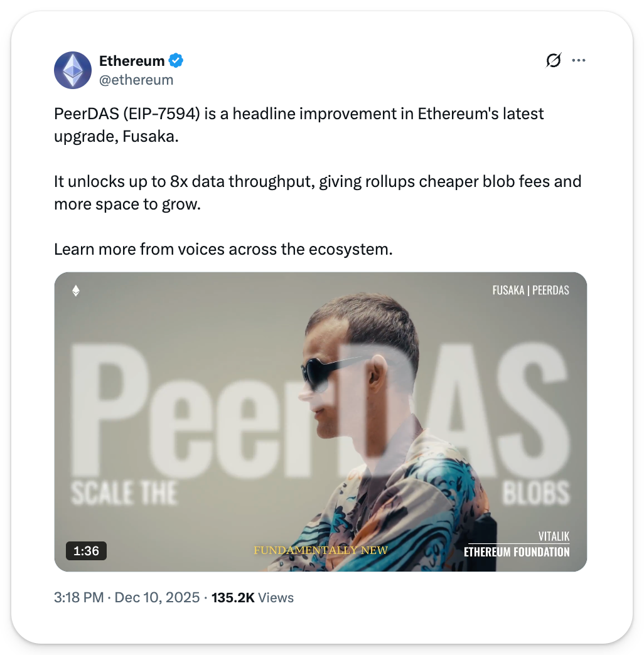
Task: Click the blue verified checkmark badge
Action: tap(176, 61)
